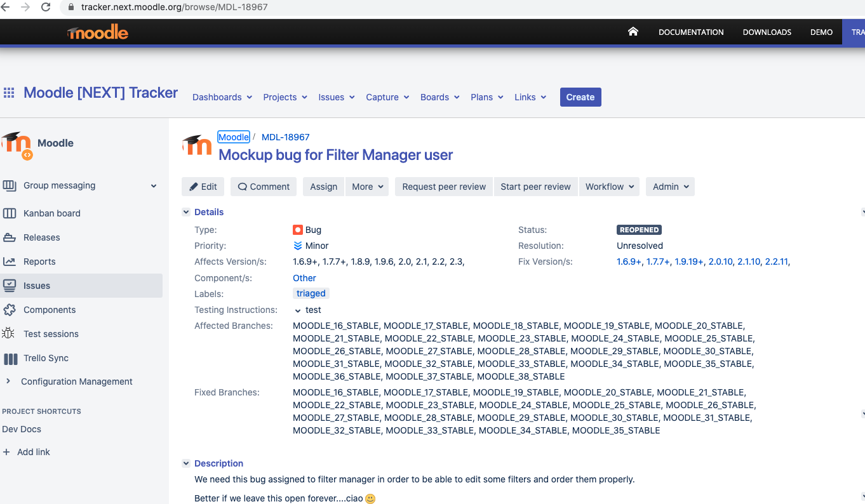The height and width of the screenshot is (504, 865).
Task: Collapse the Testing Instructions test chevron
Action: click(298, 310)
